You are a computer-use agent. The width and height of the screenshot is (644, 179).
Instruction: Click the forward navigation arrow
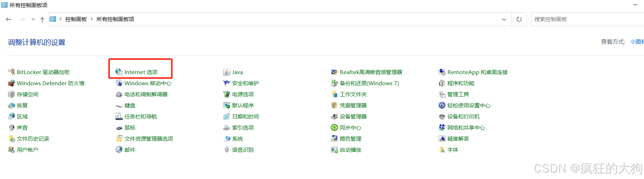pyautogui.click(x=22, y=19)
